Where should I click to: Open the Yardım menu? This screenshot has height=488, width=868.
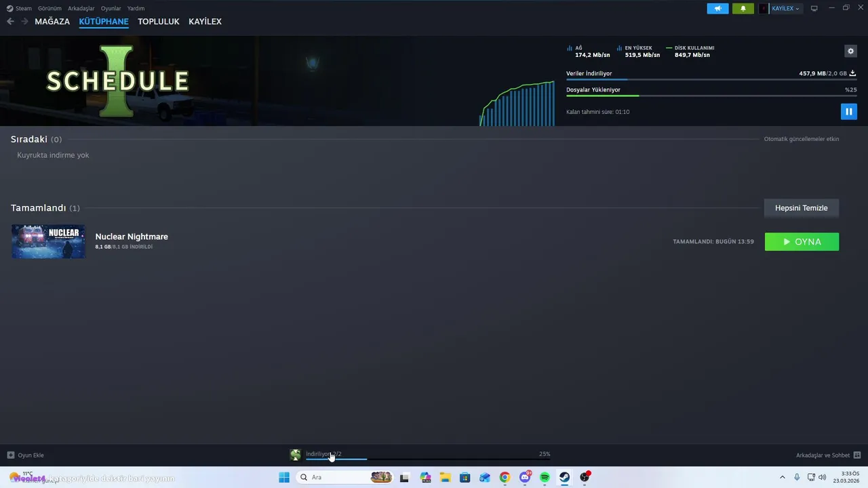coord(136,8)
